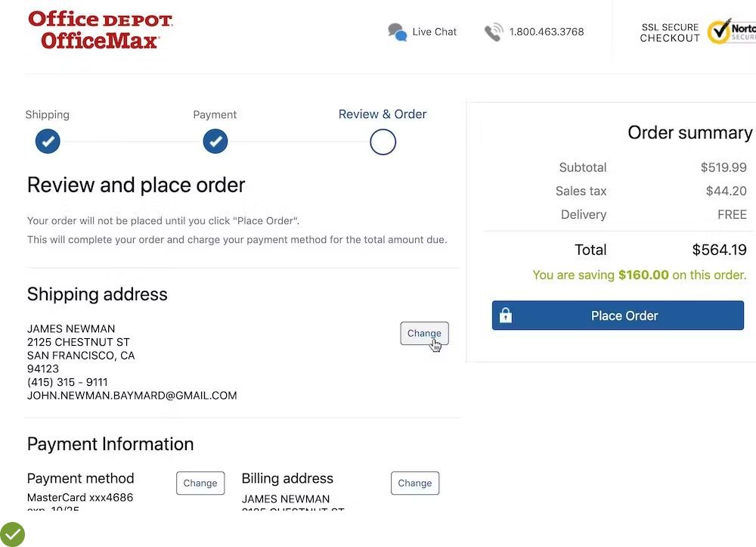Change the payment method
The height and width of the screenshot is (547, 756).
(x=200, y=483)
